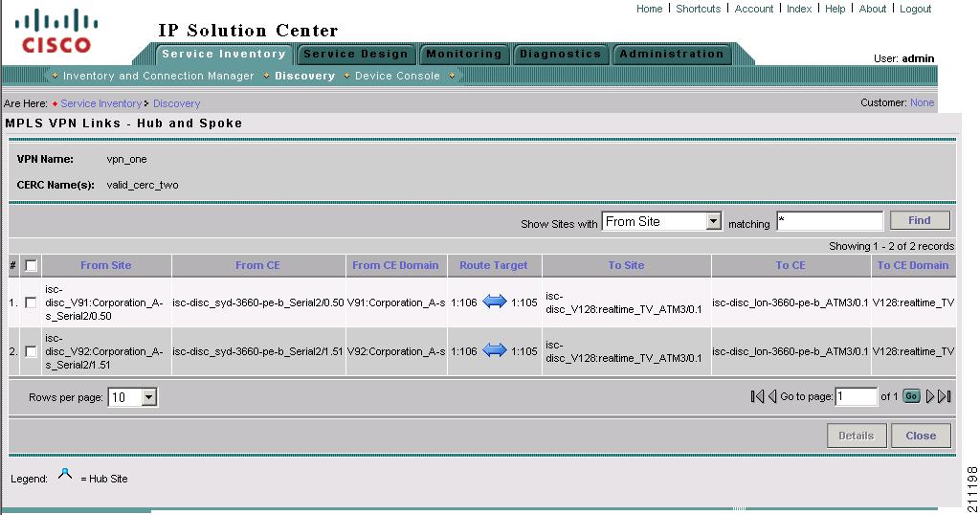Sort by Route Target column header
Viewport: 980px width, 515px height.
click(x=494, y=265)
